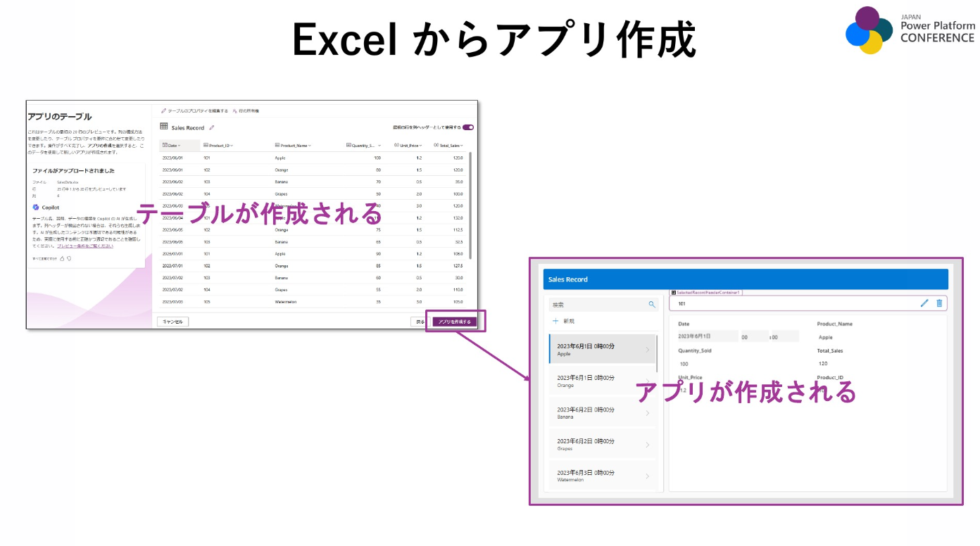Click the record title 101 in the header
The image size is (980, 546).
coord(681,304)
